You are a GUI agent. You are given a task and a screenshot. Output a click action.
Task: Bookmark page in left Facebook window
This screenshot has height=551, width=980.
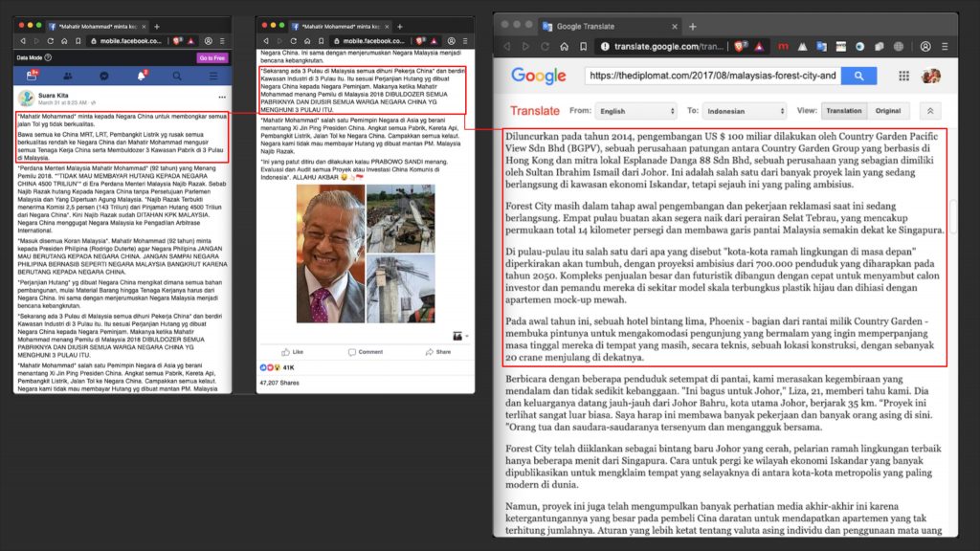click(x=78, y=41)
